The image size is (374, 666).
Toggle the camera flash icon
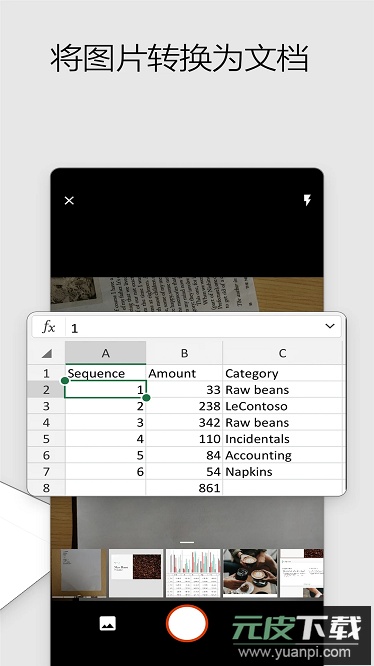[307, 200]
